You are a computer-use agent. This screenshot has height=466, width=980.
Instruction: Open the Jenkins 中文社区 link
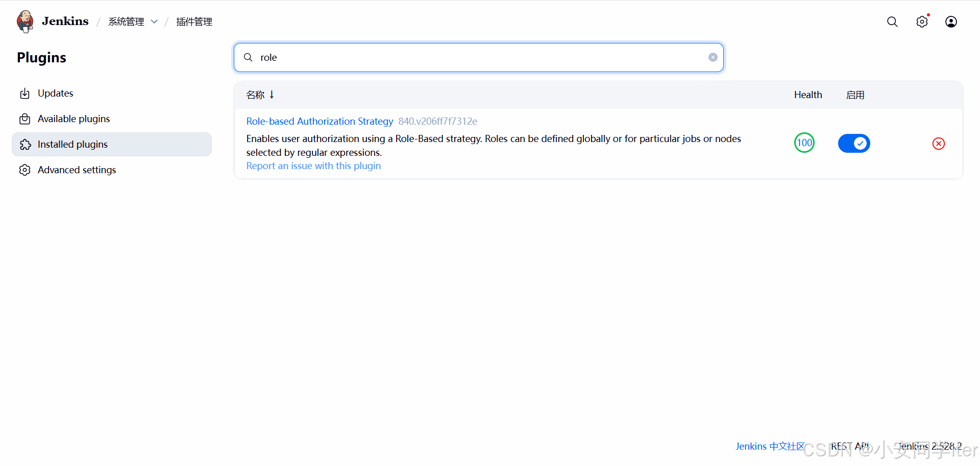pos(770,446)
